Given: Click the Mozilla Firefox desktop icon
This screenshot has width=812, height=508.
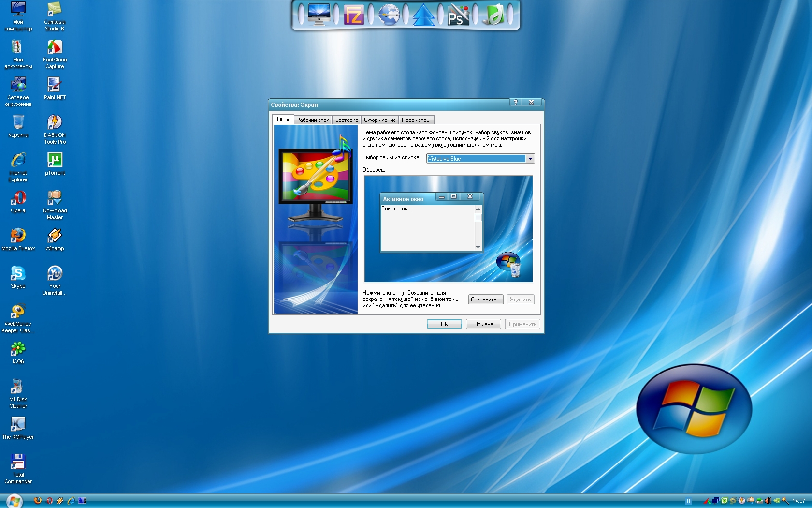Looking at the screenshot, I should point(18,236).
